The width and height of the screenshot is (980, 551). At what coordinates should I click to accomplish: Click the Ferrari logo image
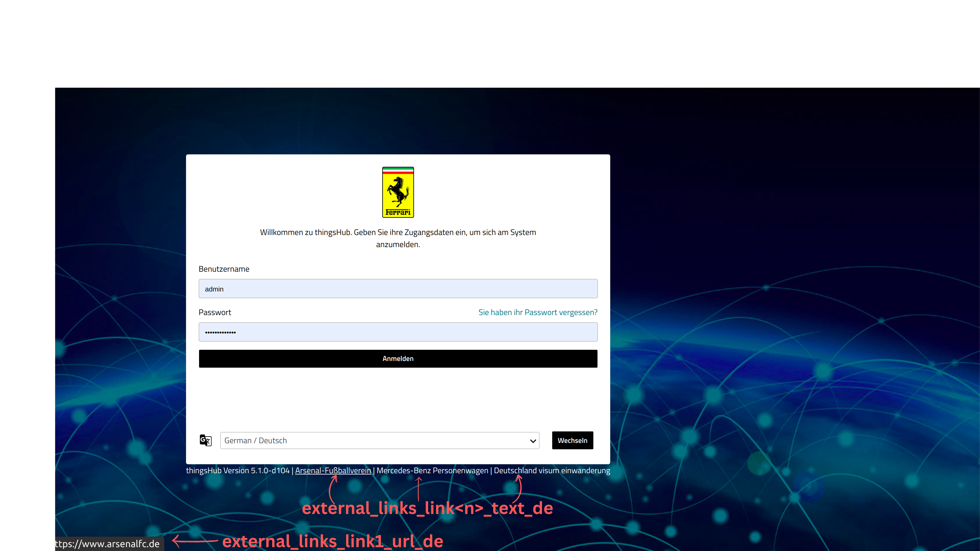point(398,192)
